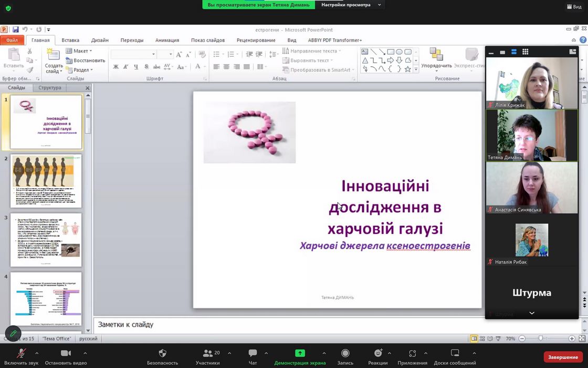Select slide 3 thumbnail
The image size is (588, 368).
point(46,239)
